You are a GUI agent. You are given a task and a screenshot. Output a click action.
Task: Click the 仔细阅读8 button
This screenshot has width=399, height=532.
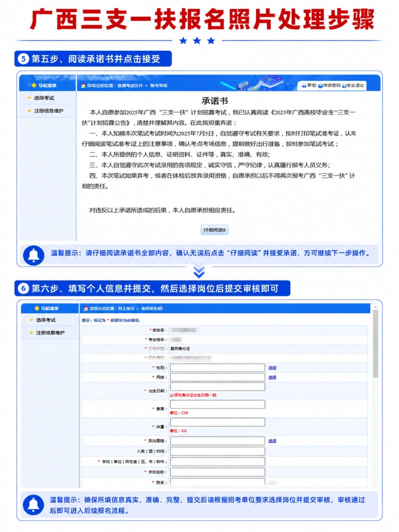pos(215,230)
